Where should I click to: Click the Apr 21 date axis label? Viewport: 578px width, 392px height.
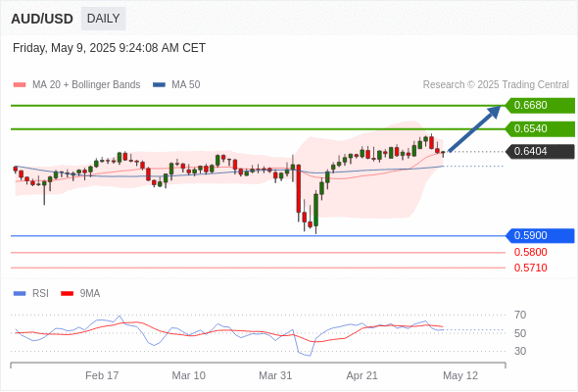click(362, 375)
